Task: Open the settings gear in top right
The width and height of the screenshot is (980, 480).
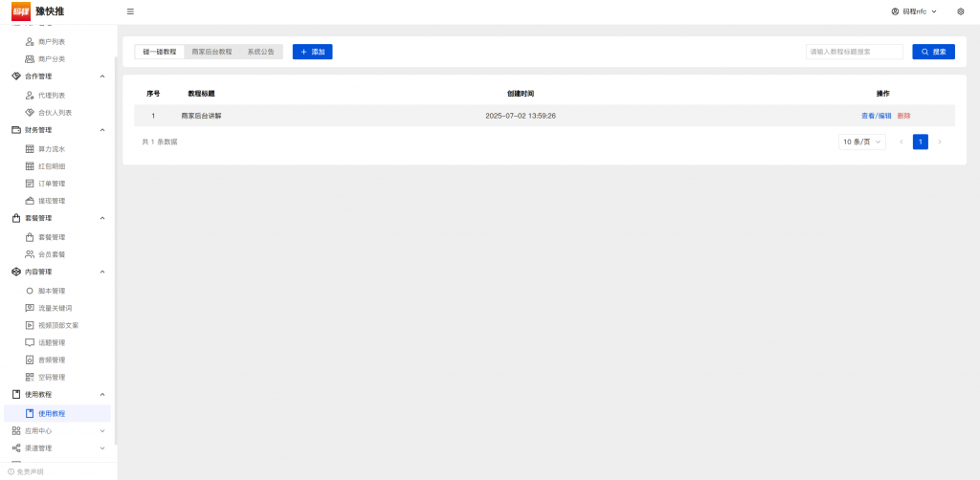Action: pos(960,11)
